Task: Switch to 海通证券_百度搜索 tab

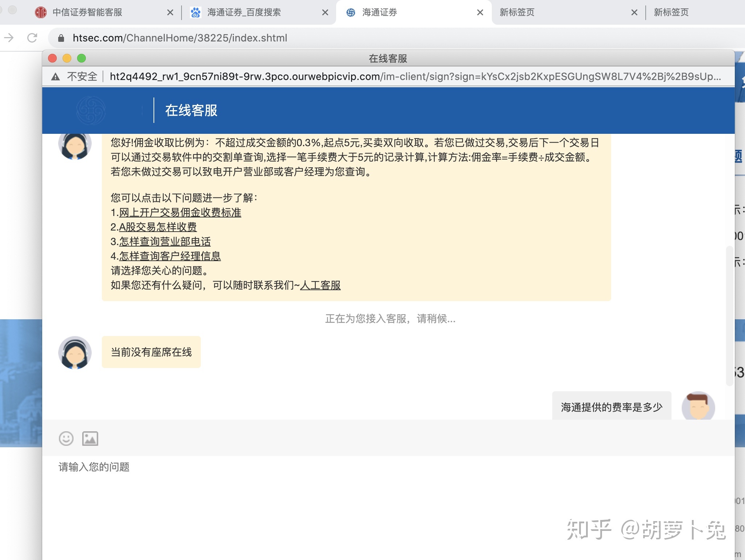Action: pos(244,12)
